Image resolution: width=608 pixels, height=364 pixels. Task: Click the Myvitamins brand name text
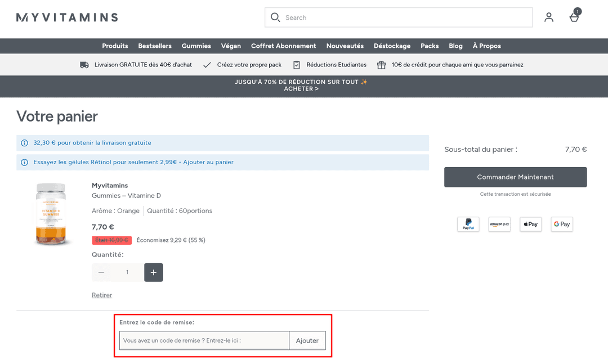point(110,186)
